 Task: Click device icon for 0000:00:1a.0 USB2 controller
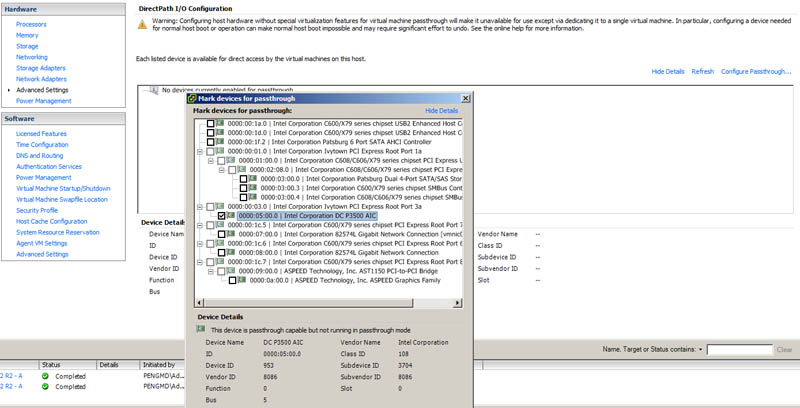click(x=220, y=123)
